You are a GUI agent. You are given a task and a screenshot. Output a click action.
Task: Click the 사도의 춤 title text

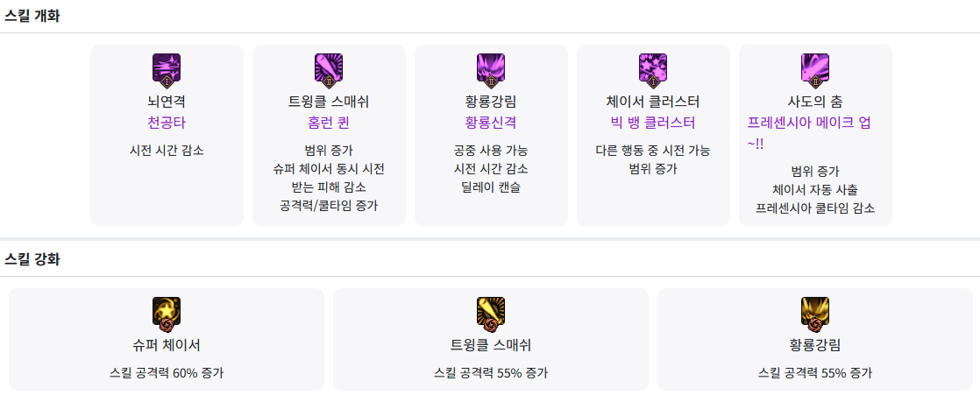pyautogui.click(x=815, y=102)
